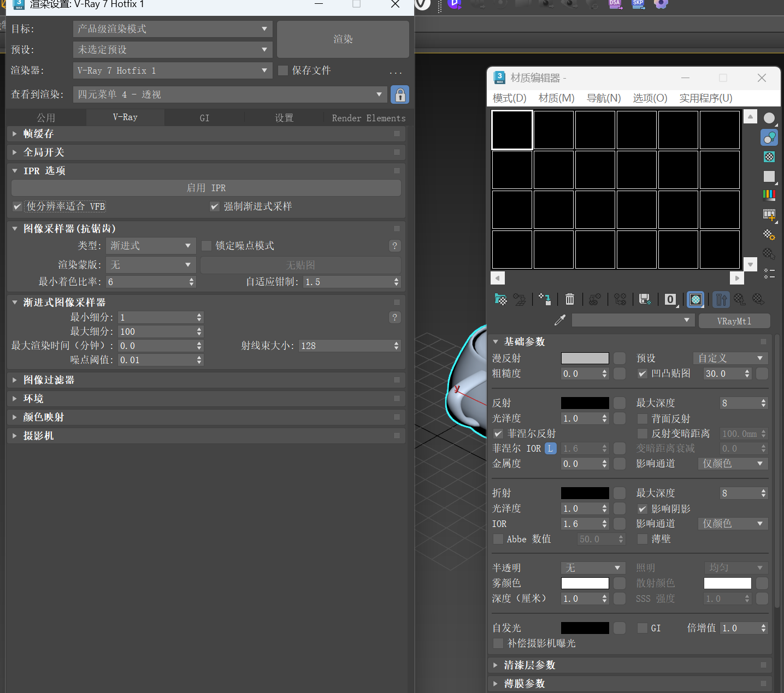This screenshot has height=693, width=784.
Task: Click the 无贴图 render mask map button
Action: click(x=300, y=265)
